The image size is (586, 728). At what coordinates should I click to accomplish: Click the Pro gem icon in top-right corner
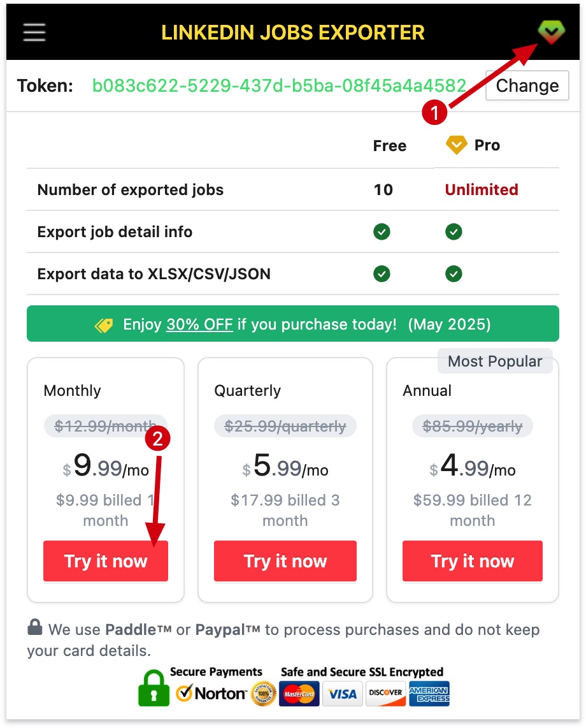point(551,32)
